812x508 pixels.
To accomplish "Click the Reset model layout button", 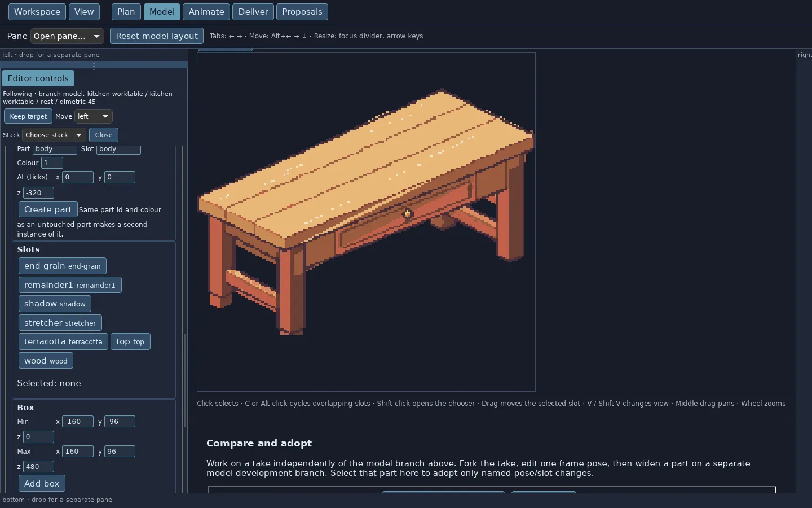I will pyautogui.click(x=157, y=36).
